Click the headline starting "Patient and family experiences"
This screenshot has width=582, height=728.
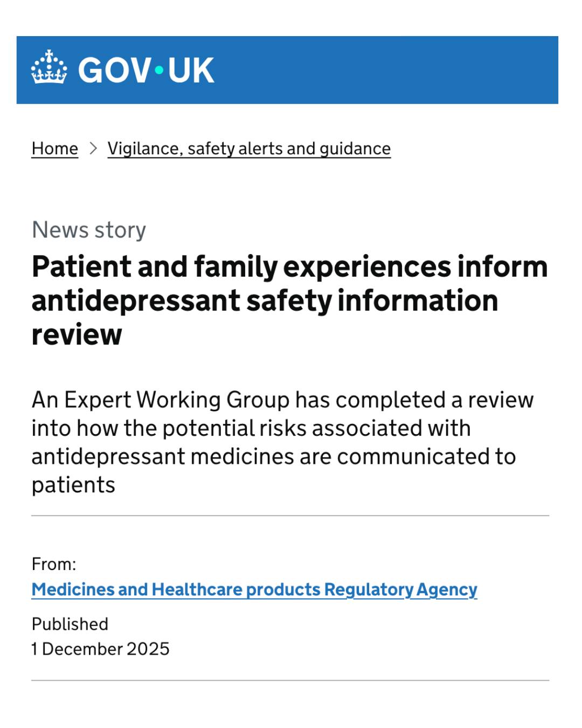coord(290,300)
